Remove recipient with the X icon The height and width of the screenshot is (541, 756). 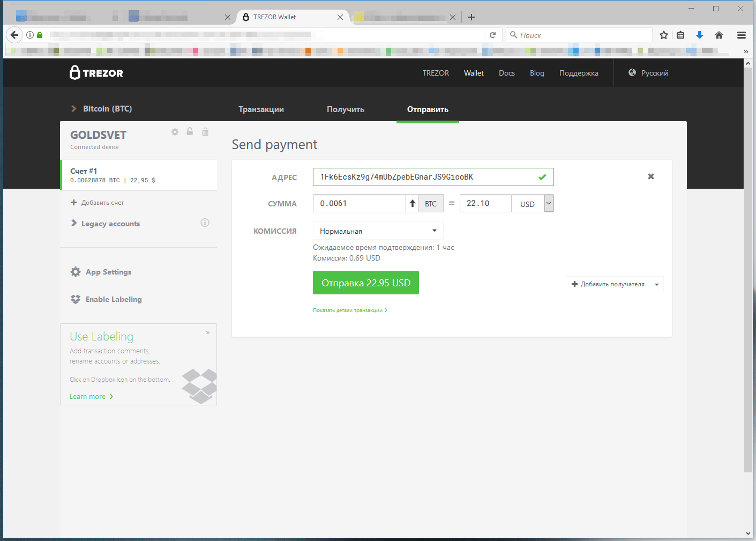coord(651,176)
